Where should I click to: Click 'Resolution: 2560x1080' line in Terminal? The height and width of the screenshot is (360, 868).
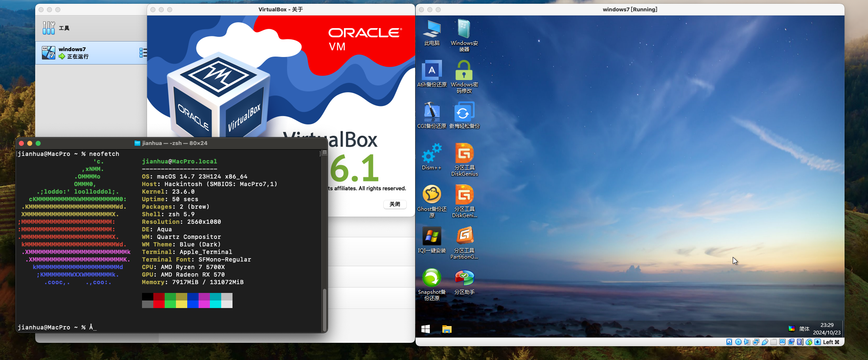tap(181, 222)
